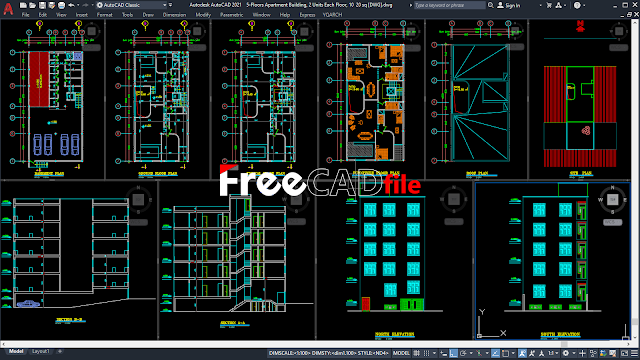Open the status bar customization menu icon
The width and height of the screenshot is (640, 360).
tap(635, 353)
